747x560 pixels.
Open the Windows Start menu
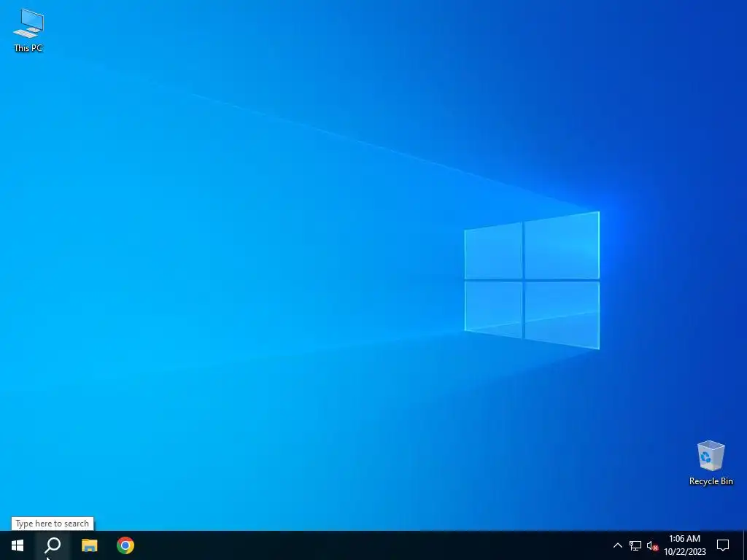tap(18, 545)
